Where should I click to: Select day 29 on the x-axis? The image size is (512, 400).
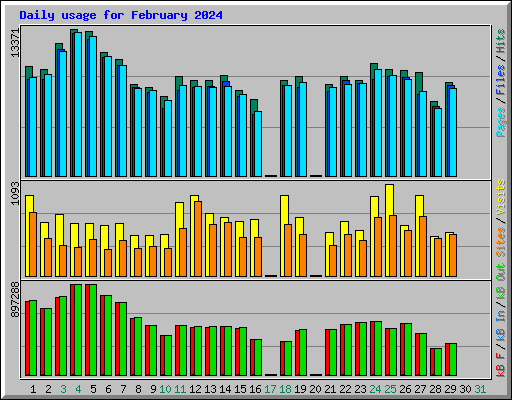coord(450,389)
